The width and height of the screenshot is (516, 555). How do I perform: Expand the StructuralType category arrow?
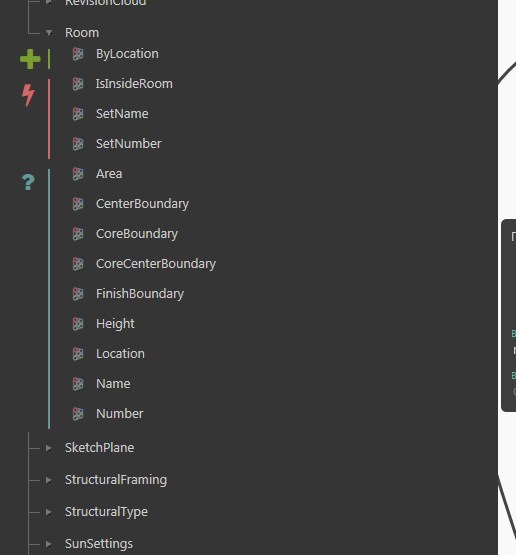tap(48, 512)
